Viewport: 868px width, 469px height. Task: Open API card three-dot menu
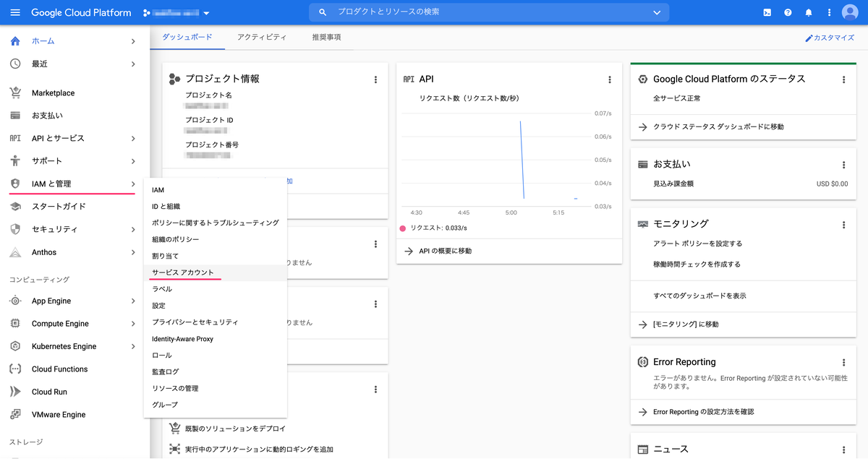tap(610, 79)
